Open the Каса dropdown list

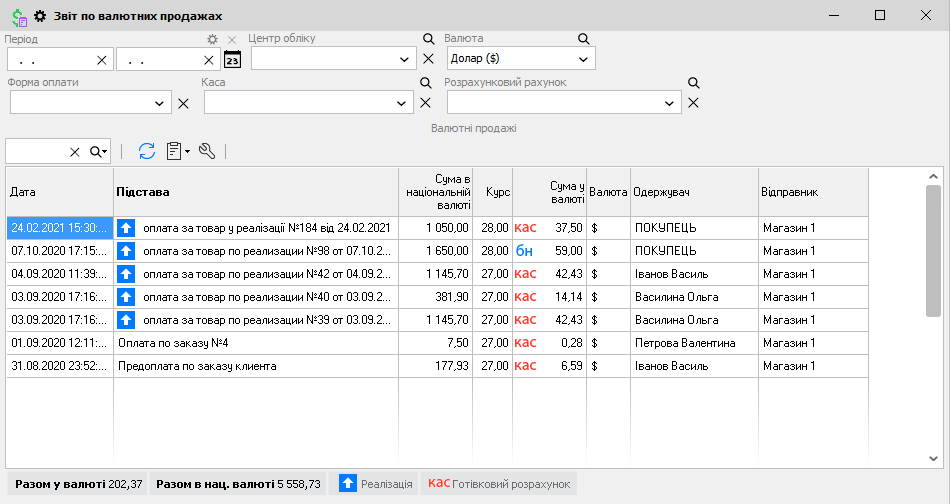tap(402, 102)
